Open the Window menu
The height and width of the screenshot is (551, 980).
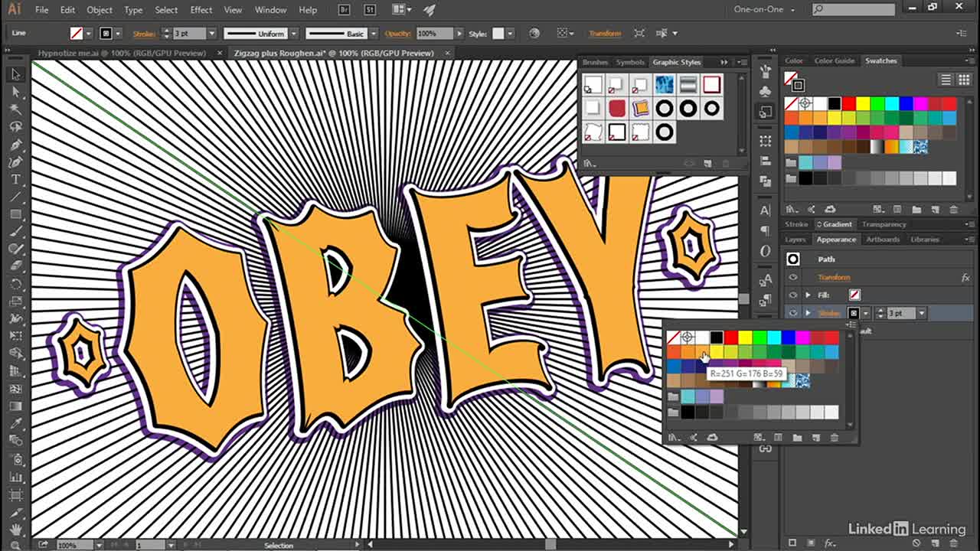point(270,10)
